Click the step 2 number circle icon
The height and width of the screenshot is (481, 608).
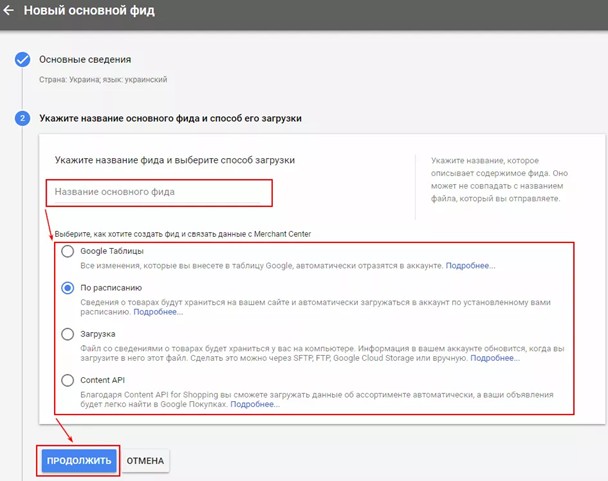pyautogui.click(x=22, y=119)
